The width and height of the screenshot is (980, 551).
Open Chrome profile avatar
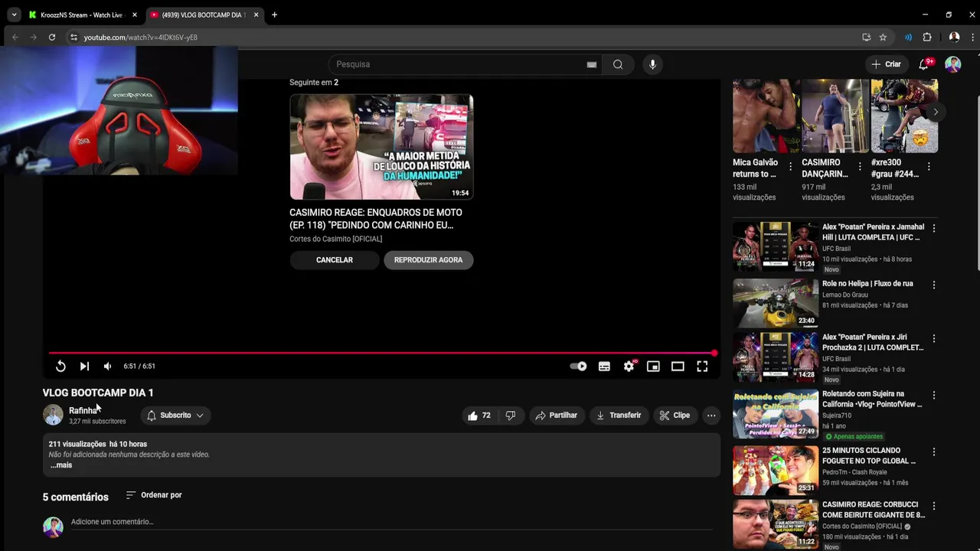[x=954, y=37]
